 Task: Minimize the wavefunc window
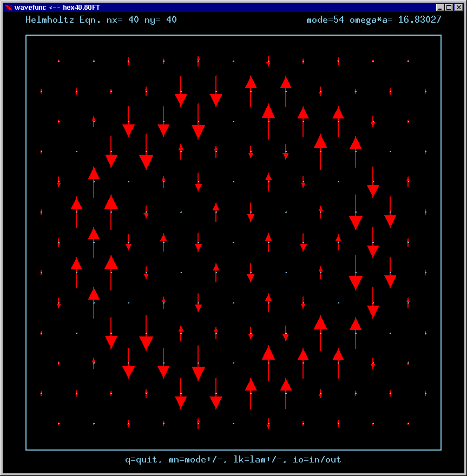440,7
